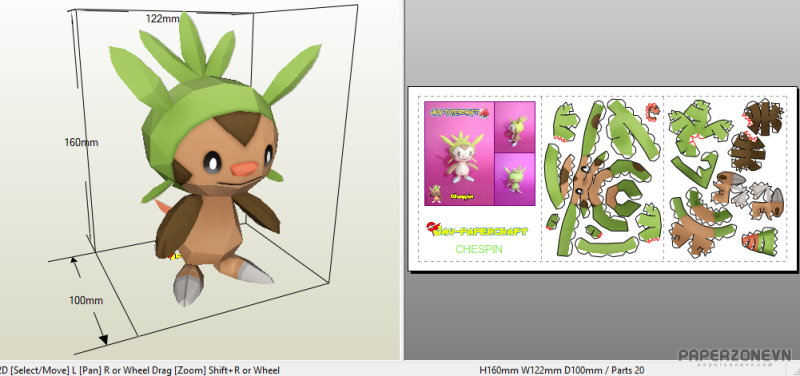This screenshot has height=376, width=800.
Task: Click the green CHESPIN text label
Action: (479, 249)
